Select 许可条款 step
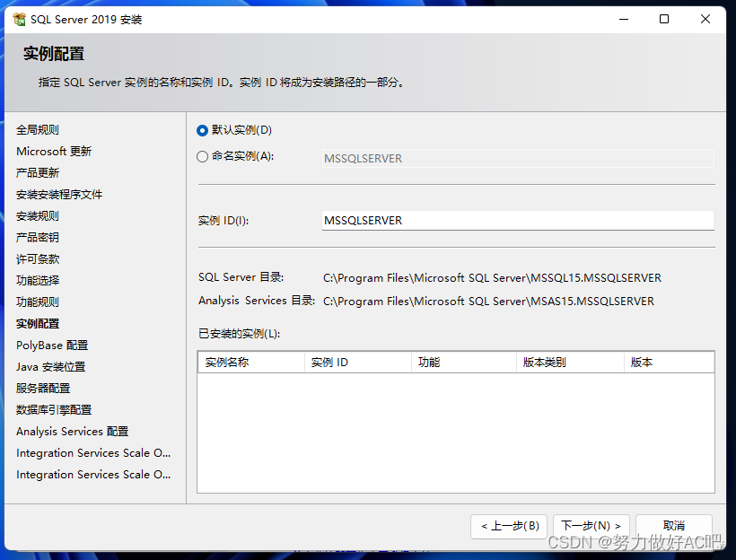The height and width of the screenshot is (560, 736). 38,259
